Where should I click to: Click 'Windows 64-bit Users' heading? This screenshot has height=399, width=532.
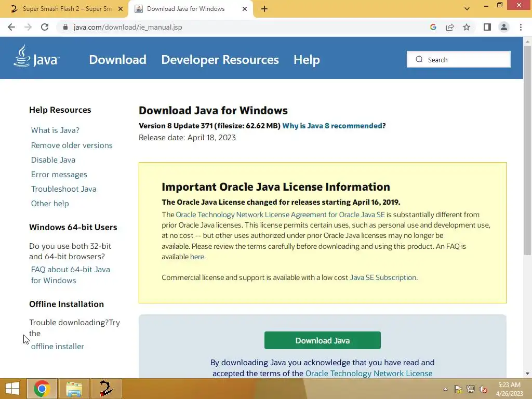(73, 228)
